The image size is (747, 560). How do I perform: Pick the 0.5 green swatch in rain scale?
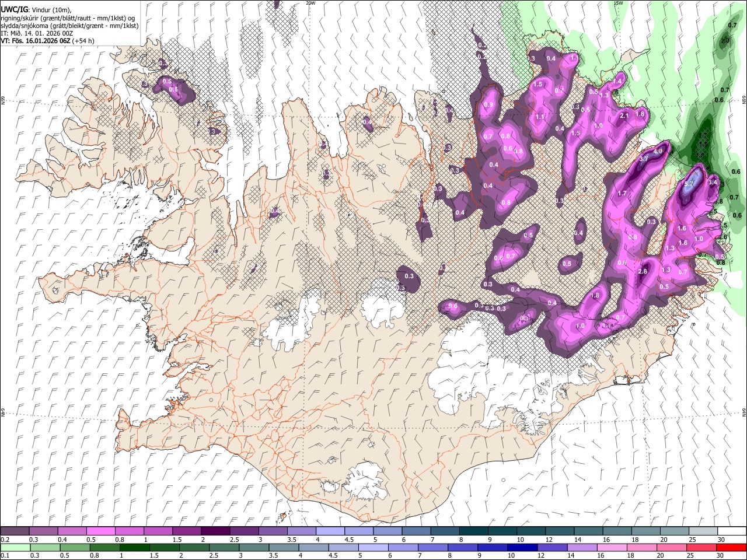click(75, 547)
